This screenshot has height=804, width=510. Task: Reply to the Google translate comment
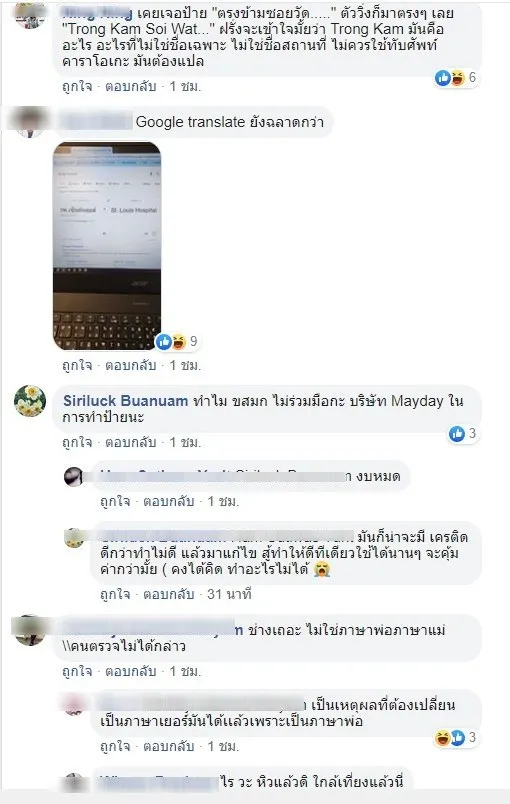131,366
